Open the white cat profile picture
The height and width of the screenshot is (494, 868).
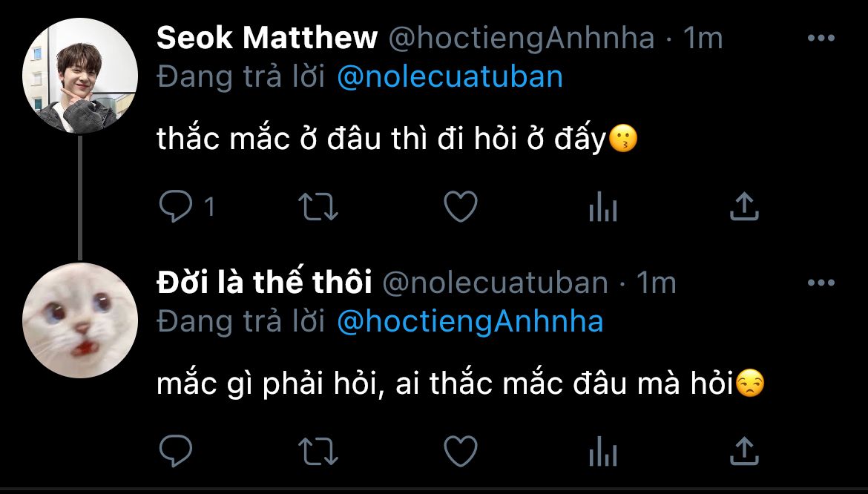click(x=80, y=320)
